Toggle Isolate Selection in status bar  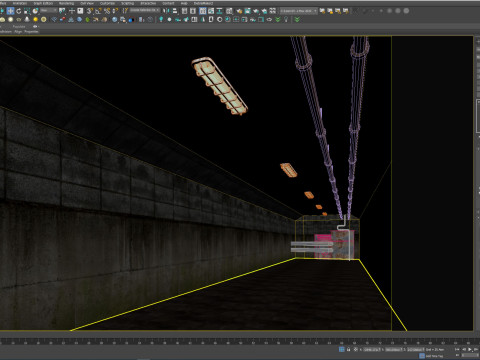tap(341, 349)
